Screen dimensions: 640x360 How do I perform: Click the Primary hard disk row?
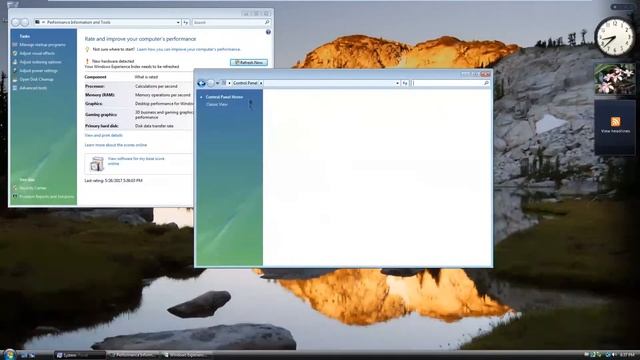pos(138,126)
